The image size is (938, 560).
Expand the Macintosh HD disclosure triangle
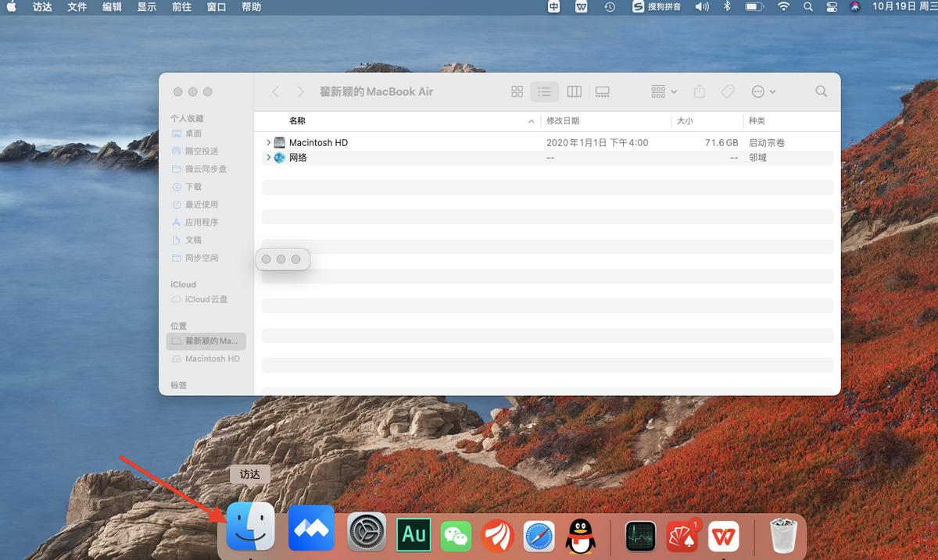point(268,142)
